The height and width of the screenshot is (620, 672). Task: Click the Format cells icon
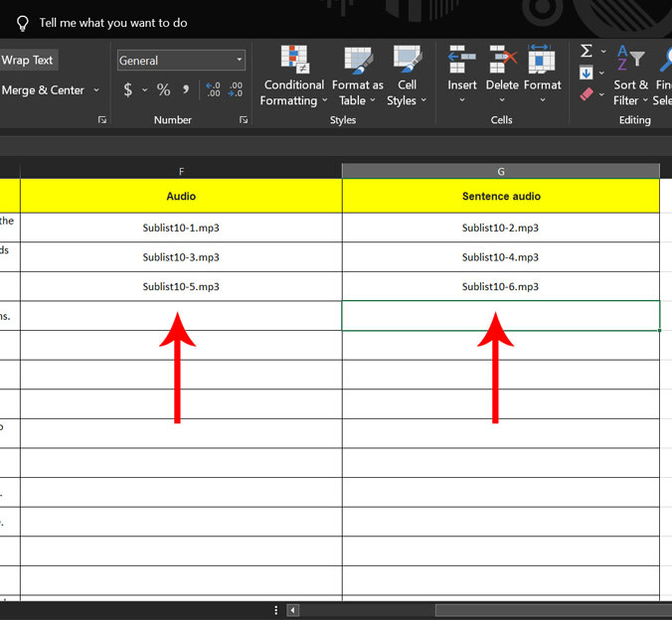[x=542, y=59]
